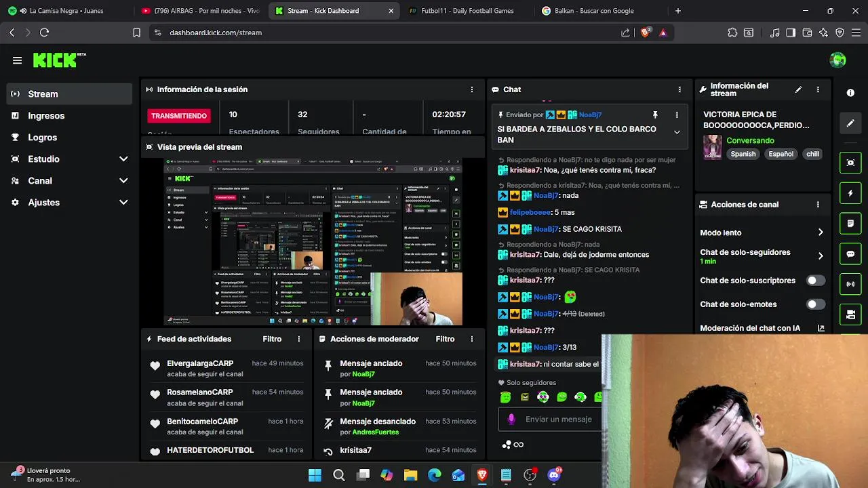Open Filtro in Feed de actividades
Viewport: 868px width, 488px height.
click(272, 339)
